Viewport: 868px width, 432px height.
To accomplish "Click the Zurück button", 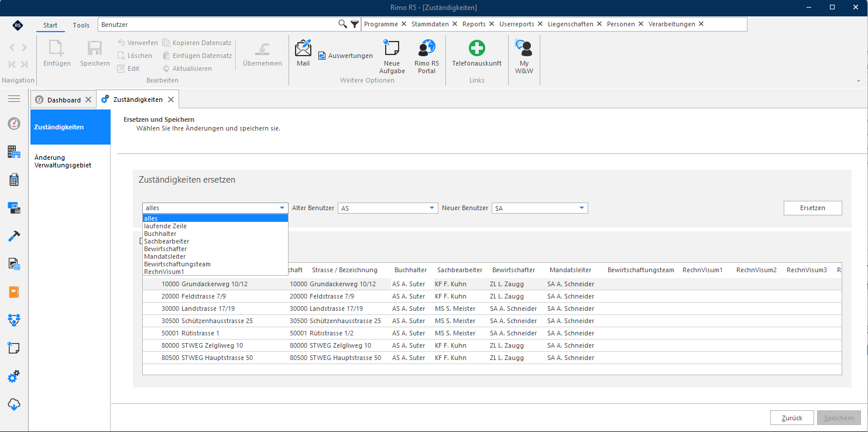I will click(x=792, y=418).
